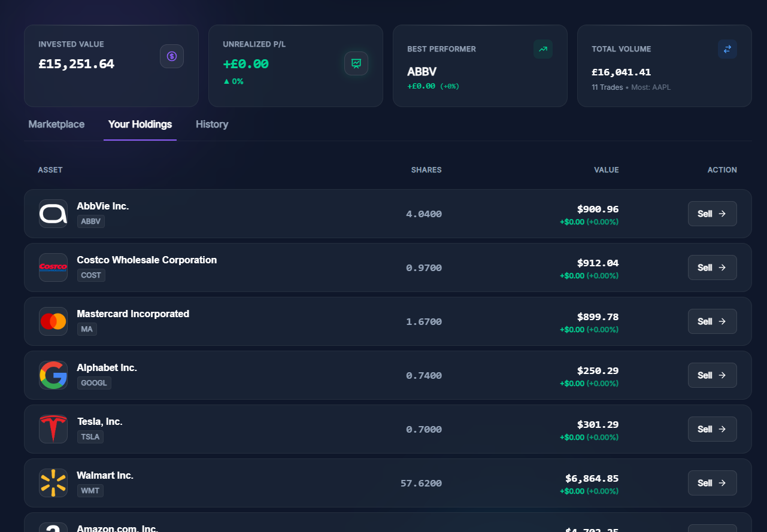Select the Your Holdings tab

tap(140, 124)
